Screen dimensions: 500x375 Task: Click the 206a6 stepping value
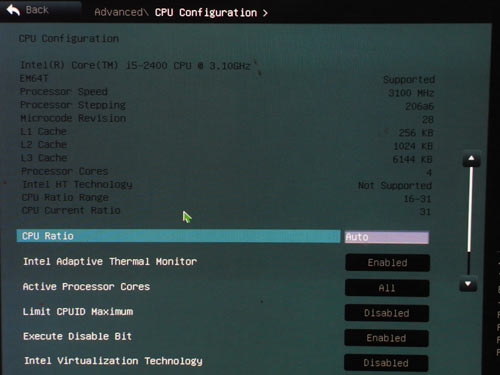click(419, 106)
